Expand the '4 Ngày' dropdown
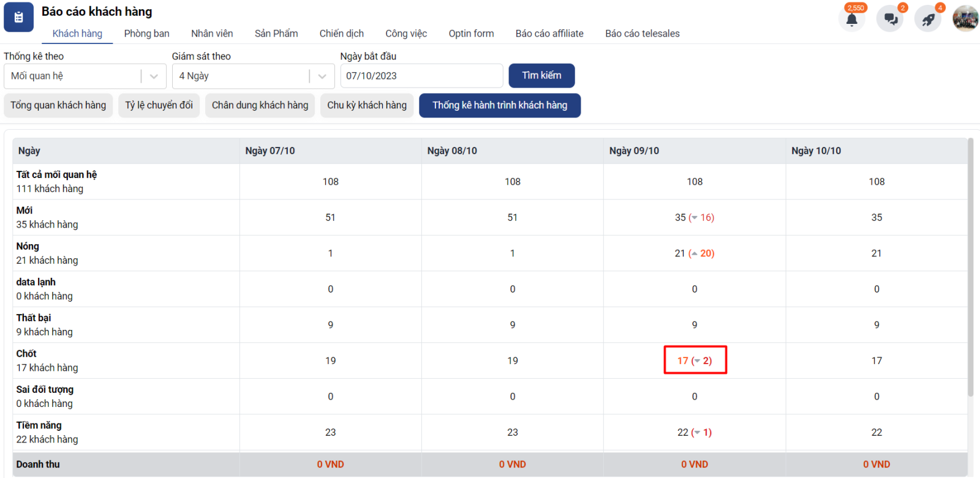This screenshot has width=980, height=478. click(322, 77)
